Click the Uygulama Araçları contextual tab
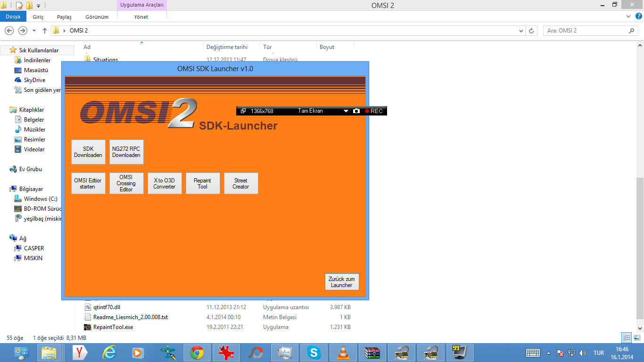644x362 pixels. tap(142, 5)
